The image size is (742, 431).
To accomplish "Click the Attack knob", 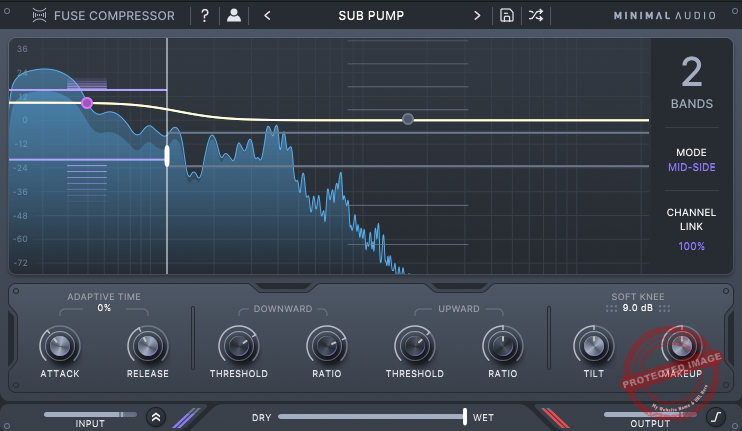I will [x=60, y=346].
